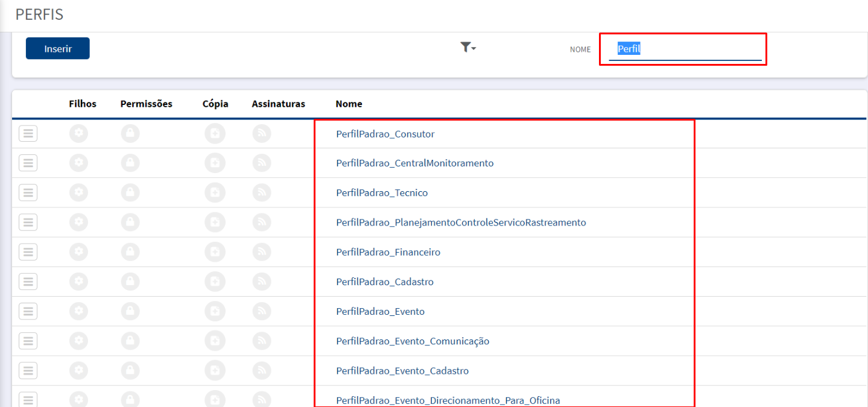Click the Permissões column header

point(147,104)
